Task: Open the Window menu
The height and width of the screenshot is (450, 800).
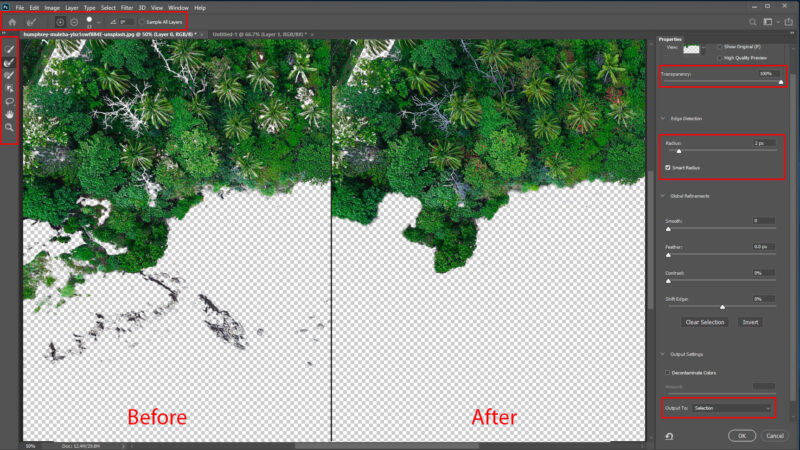Action: coord(179,8)
